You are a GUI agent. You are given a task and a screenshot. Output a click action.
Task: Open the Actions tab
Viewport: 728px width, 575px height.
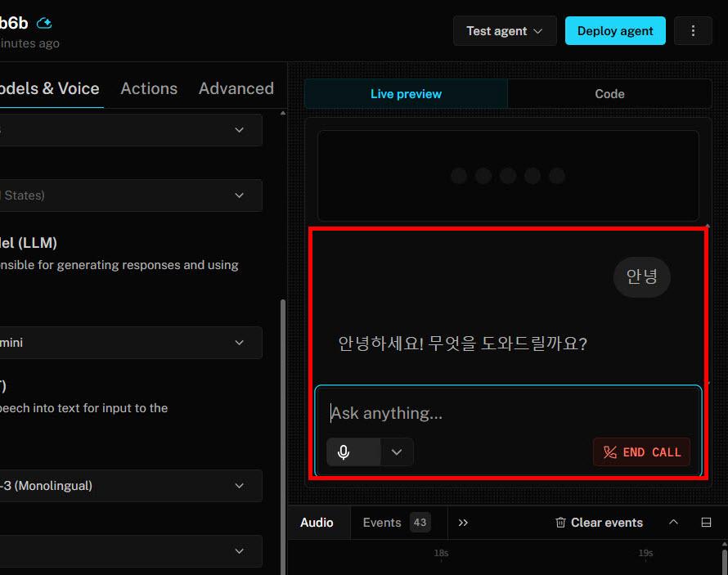149,88
